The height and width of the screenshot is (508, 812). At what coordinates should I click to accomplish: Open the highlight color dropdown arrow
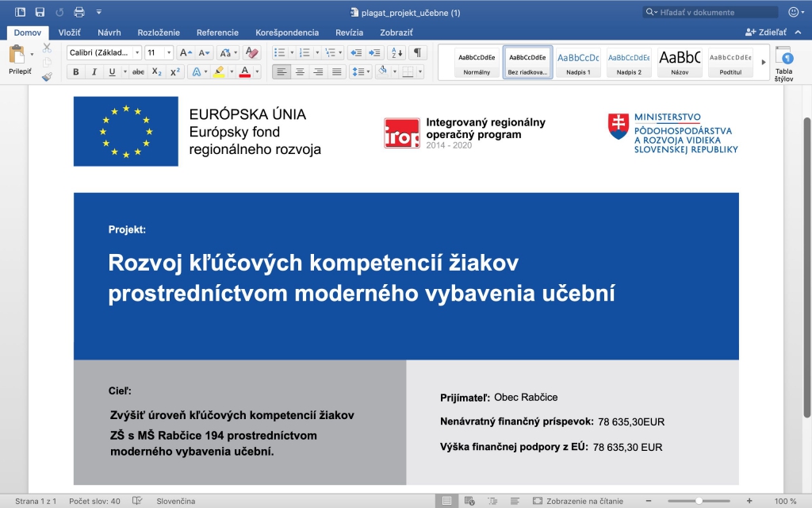[x=232, y=71]
